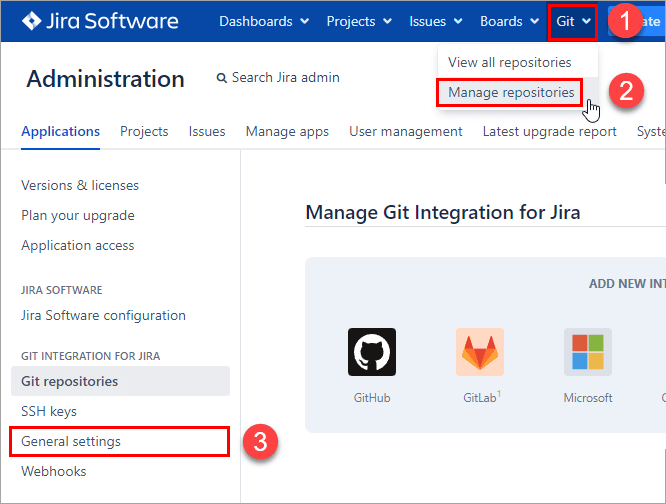The width and height of the screenshot is (666, 504).
Task: Click the magnifier icon in Search Jira admin
Action: tap(221, 78)
